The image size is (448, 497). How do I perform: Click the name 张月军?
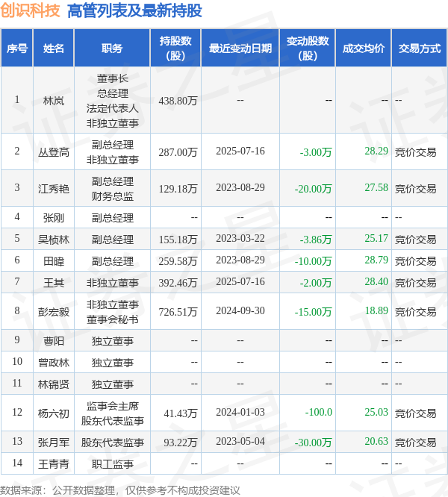(x=54, y=443)
